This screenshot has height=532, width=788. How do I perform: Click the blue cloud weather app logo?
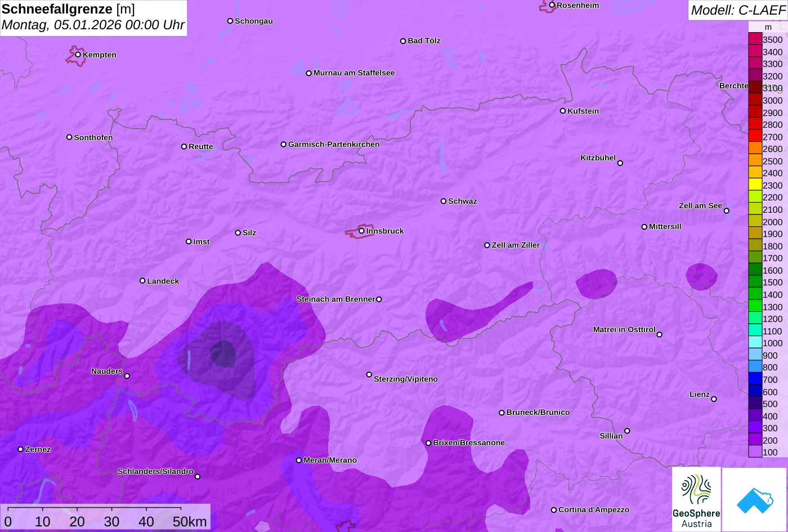pos(754,499)
